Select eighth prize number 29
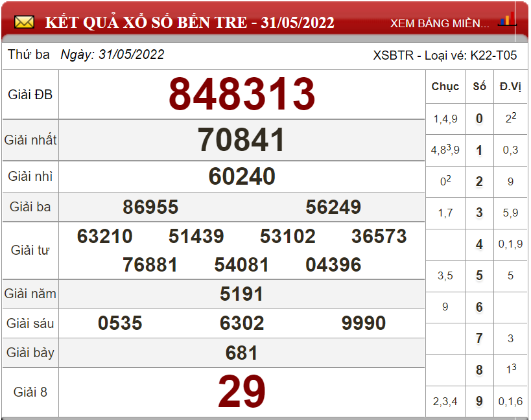Viewport: 531px width, 420px height. coord(242,391)
